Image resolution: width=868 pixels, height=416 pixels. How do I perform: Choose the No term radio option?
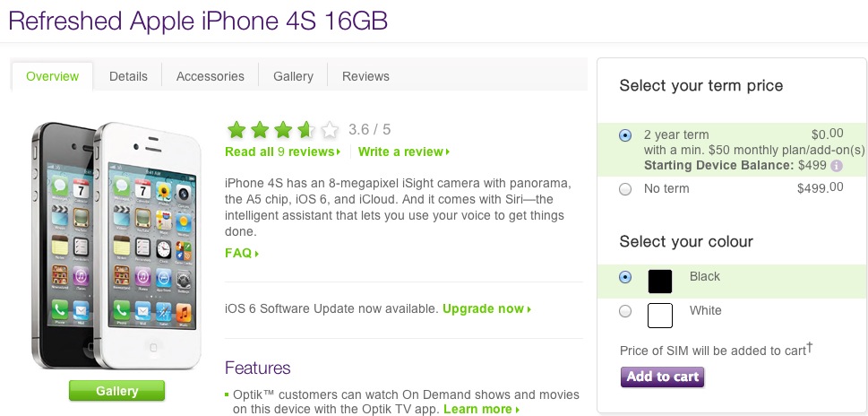tap(625, 189)
